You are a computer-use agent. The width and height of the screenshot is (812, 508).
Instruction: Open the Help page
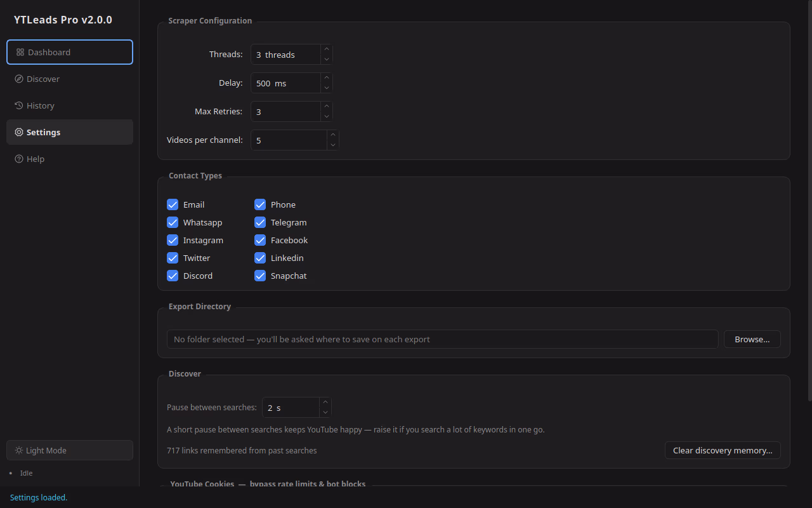click(70, 159)
